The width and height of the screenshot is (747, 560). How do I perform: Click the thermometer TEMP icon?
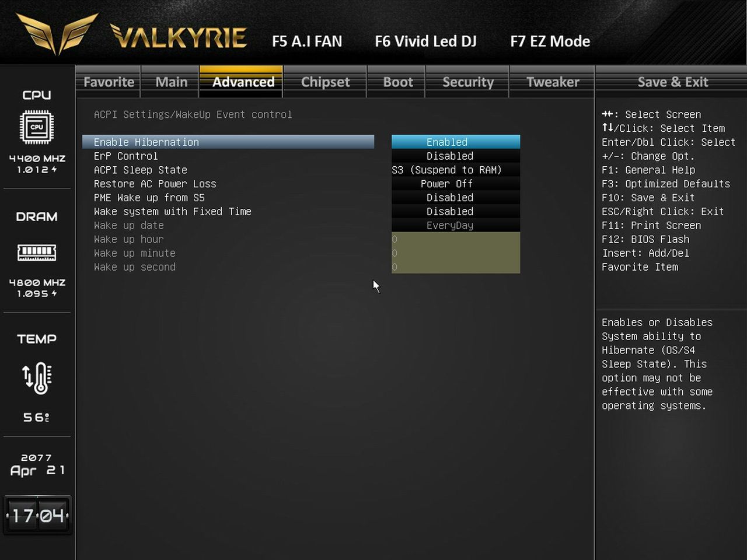click(37, 378)
